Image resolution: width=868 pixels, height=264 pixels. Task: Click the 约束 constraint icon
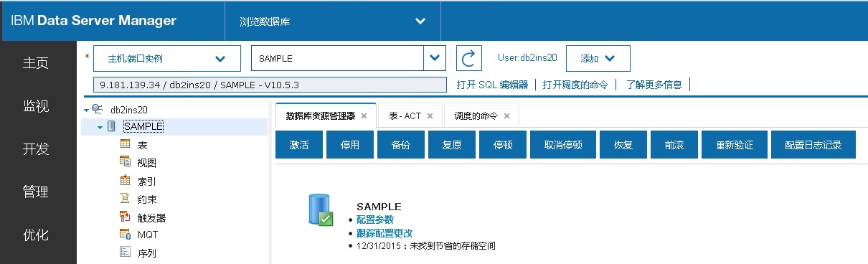[125, 198]
